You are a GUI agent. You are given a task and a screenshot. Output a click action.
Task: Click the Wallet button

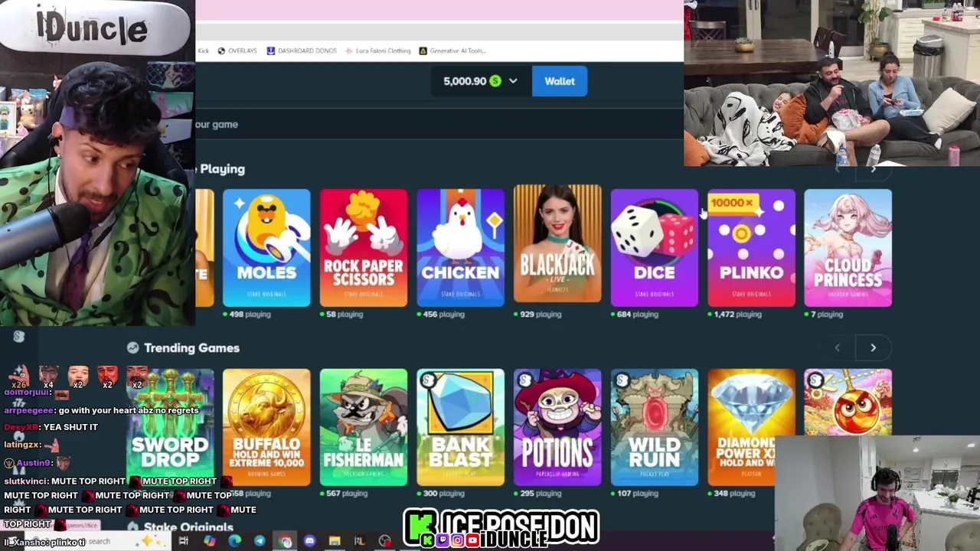tap(560, 81)
